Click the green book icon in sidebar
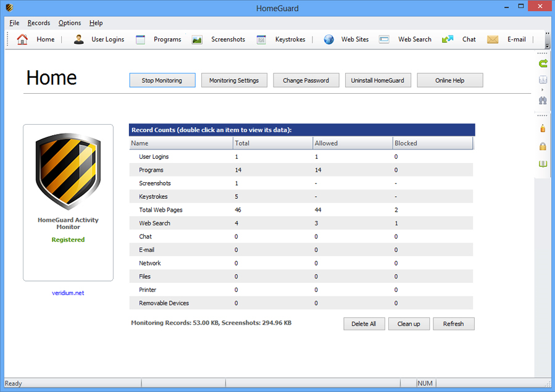Screen dimensions: 555x392 pos(543,164)
